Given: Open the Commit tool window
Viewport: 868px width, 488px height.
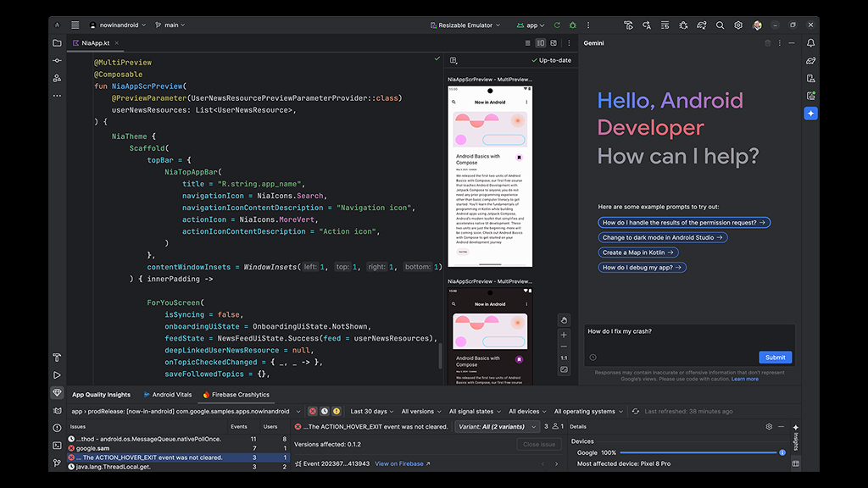Looking at the screenshot, I should click(57, 60).
